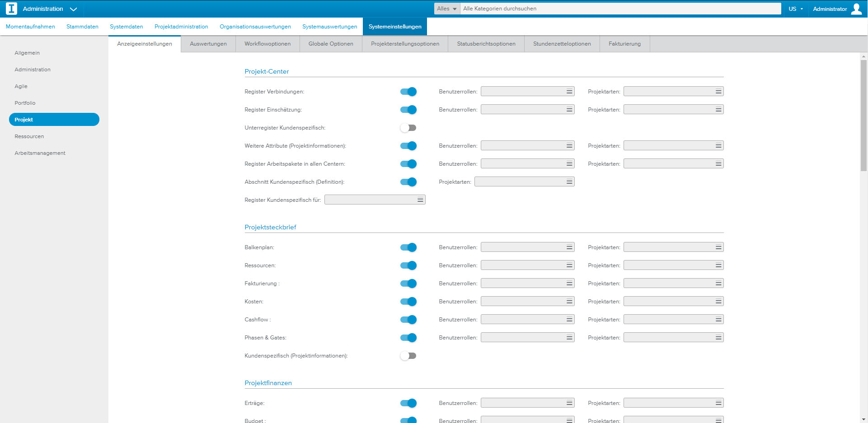Disable the Kosten toggle

point(408,302)
